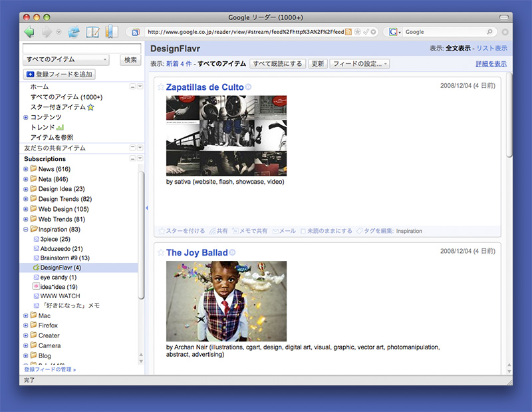This screenshot has width=532, height=412.
Task: Open the bookmarks sidebar book icon
Action: pyautogui.click(x=92, y=32)
